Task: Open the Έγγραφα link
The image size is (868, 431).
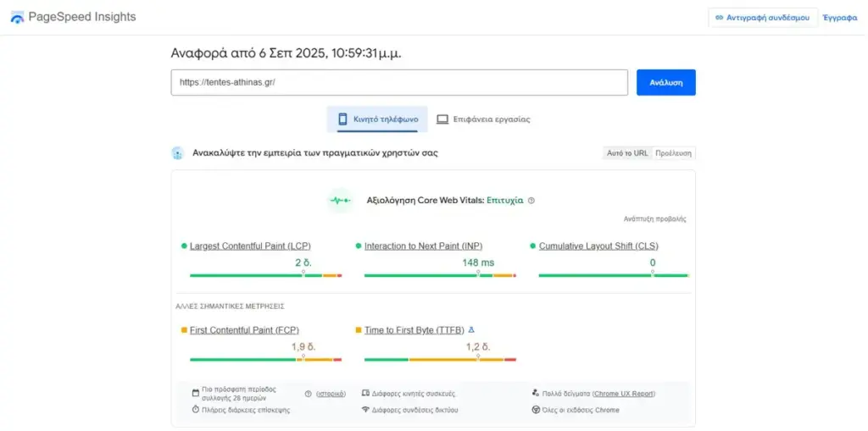Action: [x=840, y=17]
